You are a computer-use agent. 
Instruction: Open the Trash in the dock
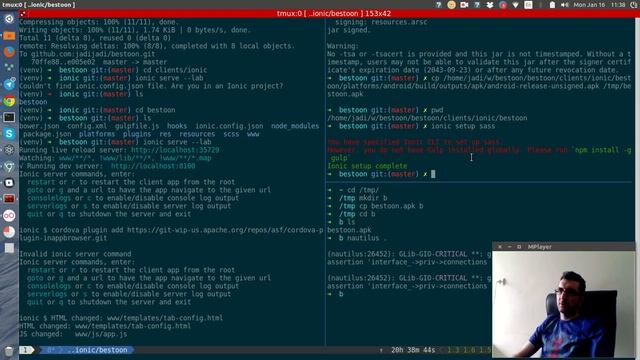pos(9,351)
